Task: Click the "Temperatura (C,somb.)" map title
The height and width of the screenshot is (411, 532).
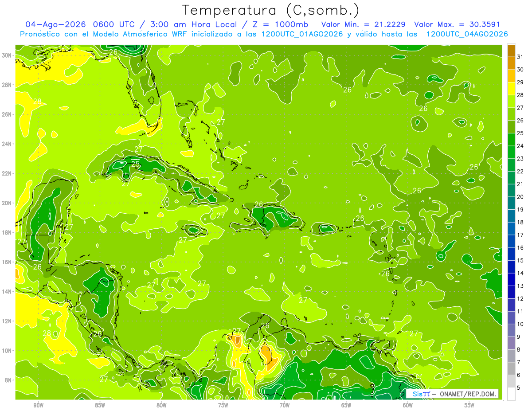Action: pyautogui.click(x=271, y=10)
